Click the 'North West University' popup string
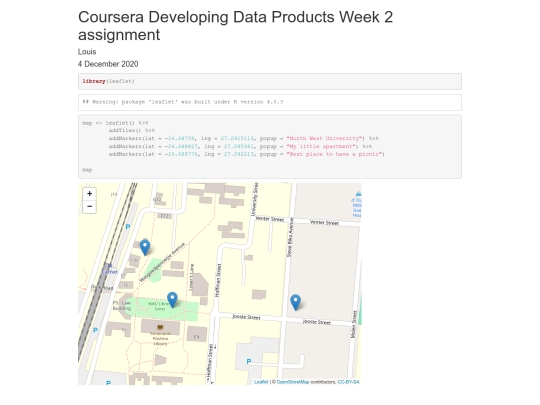The width and height of the screenshot is (540, 405). click(x=324, y=138)
